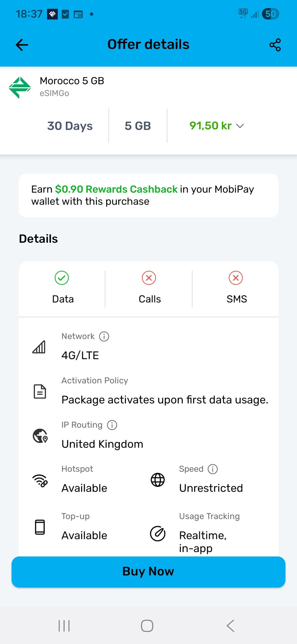This screenshot has width=297, height=644.
Task: Select the 5 GB data item
Action: click(x=138, y=126)
